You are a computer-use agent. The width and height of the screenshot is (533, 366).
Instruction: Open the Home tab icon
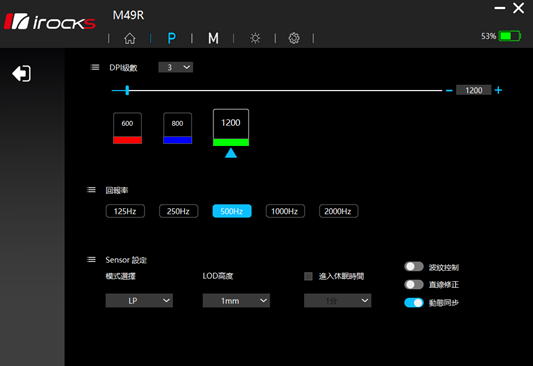(x=130, y=38)
